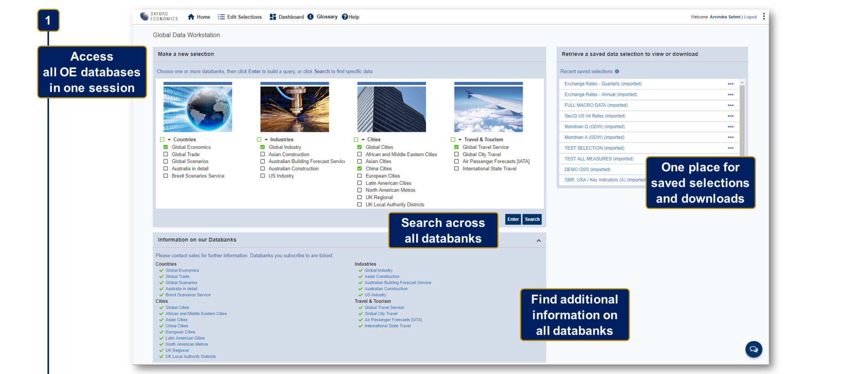Click the Logout link
868x374 pixels.
[750, 17]
